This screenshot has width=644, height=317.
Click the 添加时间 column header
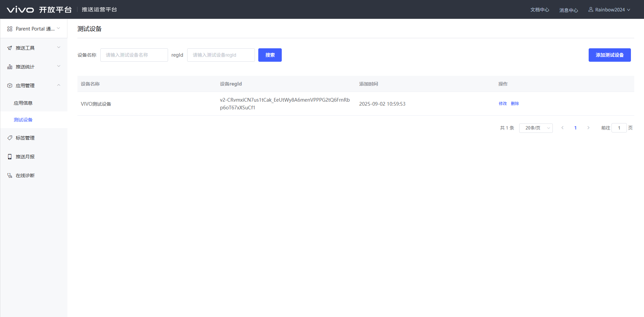pyautogui.click(x=368, y=84)
